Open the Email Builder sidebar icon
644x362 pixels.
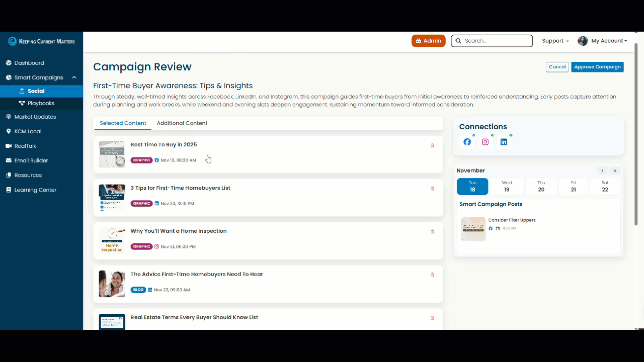(x=9, y=160)
